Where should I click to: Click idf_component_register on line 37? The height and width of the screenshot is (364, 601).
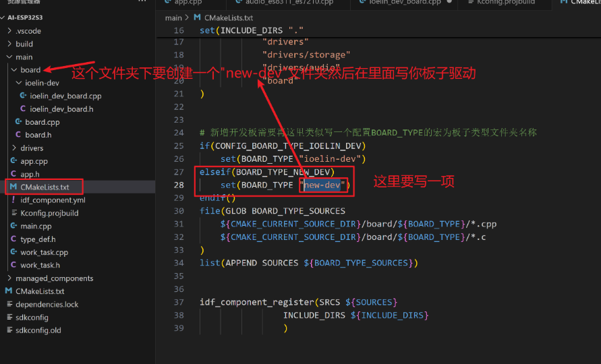tap(257, 302)
